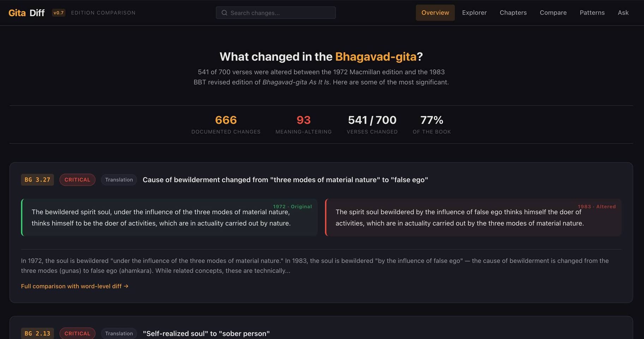Click the Gita Diff logo
644x339 pixels.
tap(26, 13)
